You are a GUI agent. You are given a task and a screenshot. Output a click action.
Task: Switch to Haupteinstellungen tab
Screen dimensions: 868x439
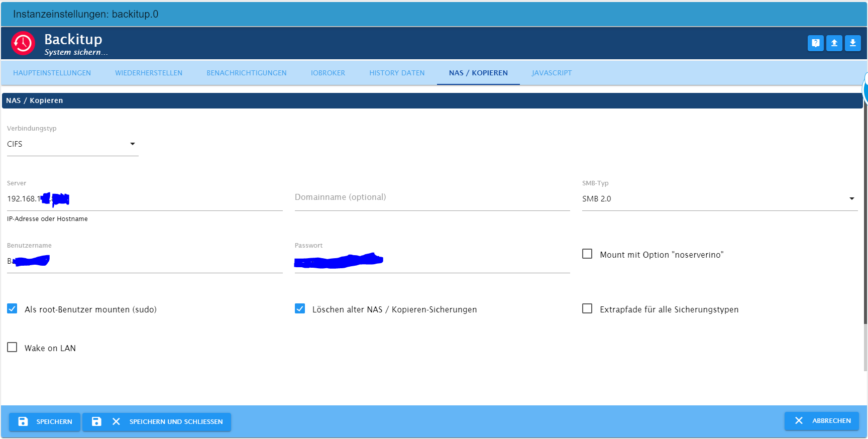point(52,73)
